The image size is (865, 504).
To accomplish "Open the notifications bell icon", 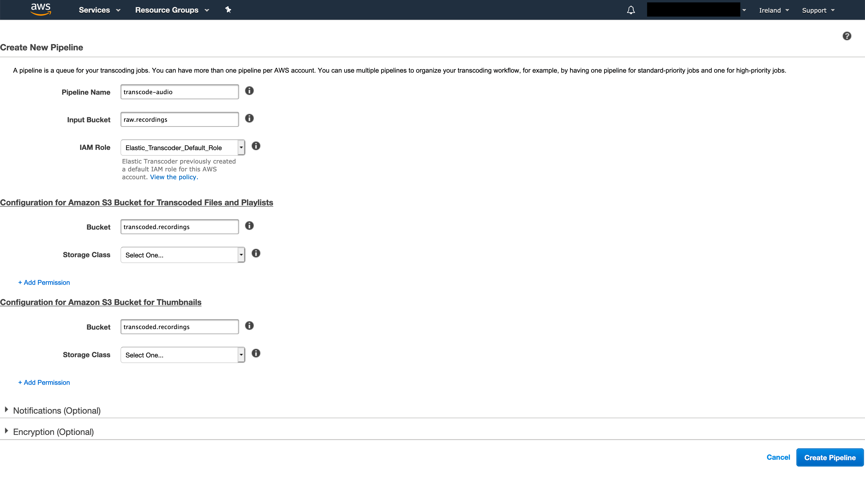I will [631, 10].
